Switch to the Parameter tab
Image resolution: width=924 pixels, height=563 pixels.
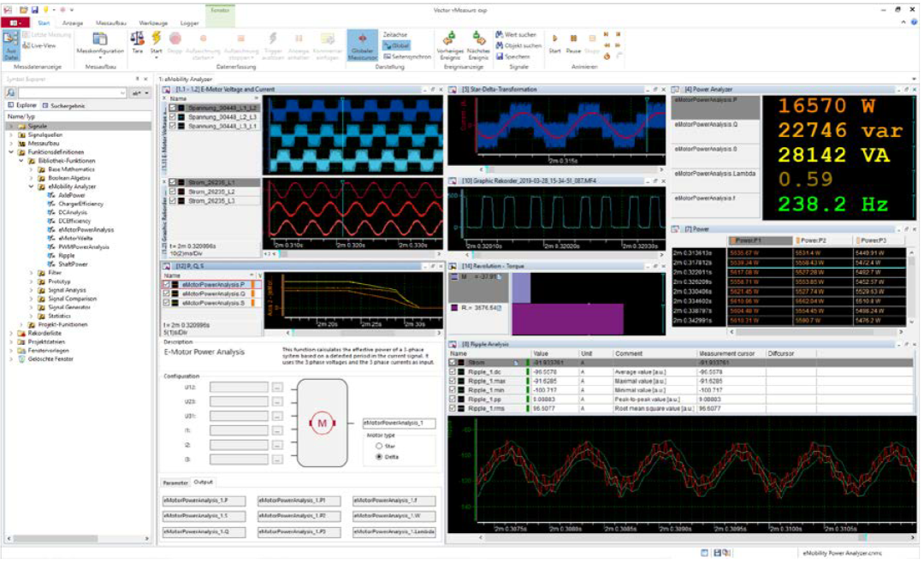(x=175, y=483)
